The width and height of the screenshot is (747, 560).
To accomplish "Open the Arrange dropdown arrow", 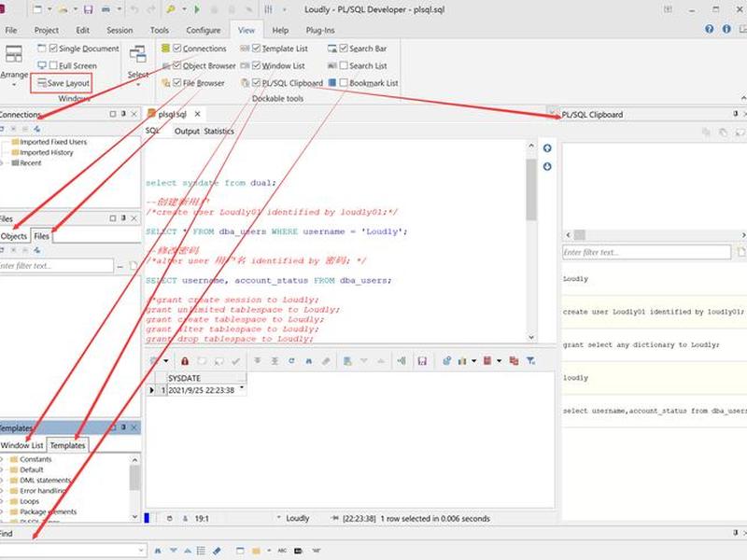I will tap(14, 85).
